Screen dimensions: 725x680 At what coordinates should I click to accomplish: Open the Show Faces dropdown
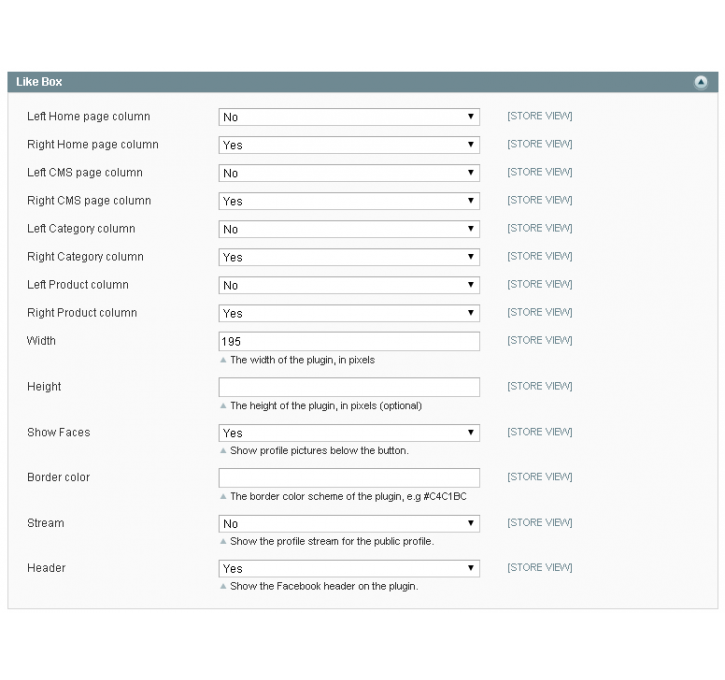349,433
